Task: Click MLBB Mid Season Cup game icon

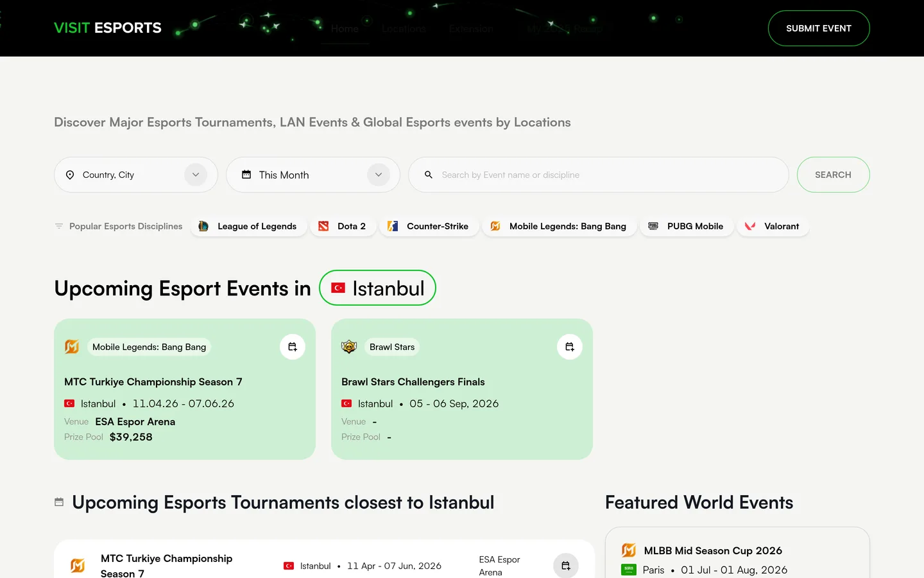Action: (629, 550)
